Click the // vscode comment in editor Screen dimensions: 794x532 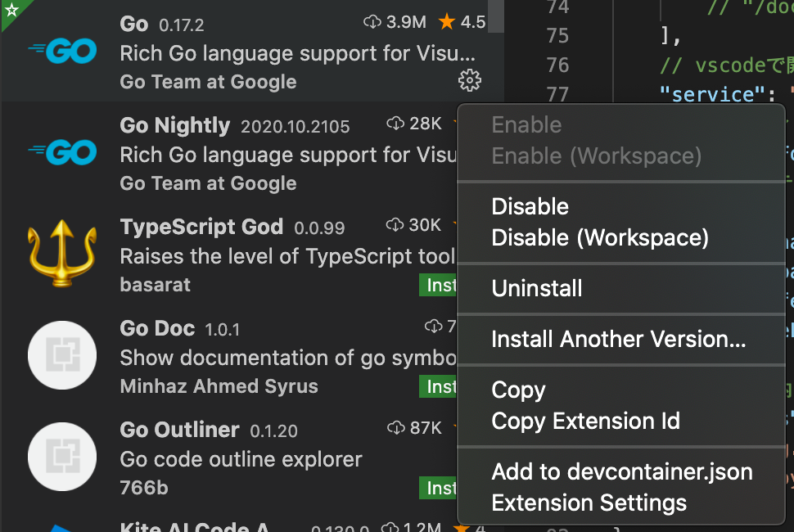tap(727, 65)
